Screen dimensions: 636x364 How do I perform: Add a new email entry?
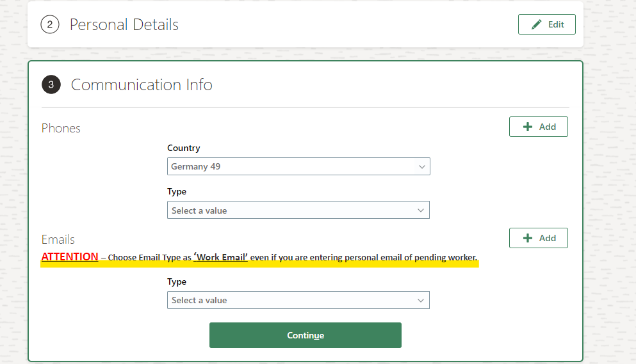538,238
